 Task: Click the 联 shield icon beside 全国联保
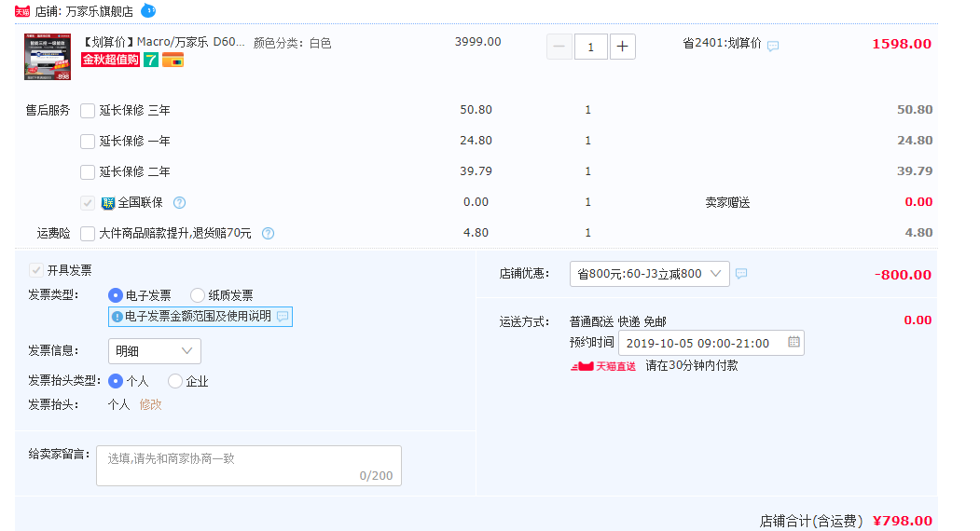click(108, 203)
